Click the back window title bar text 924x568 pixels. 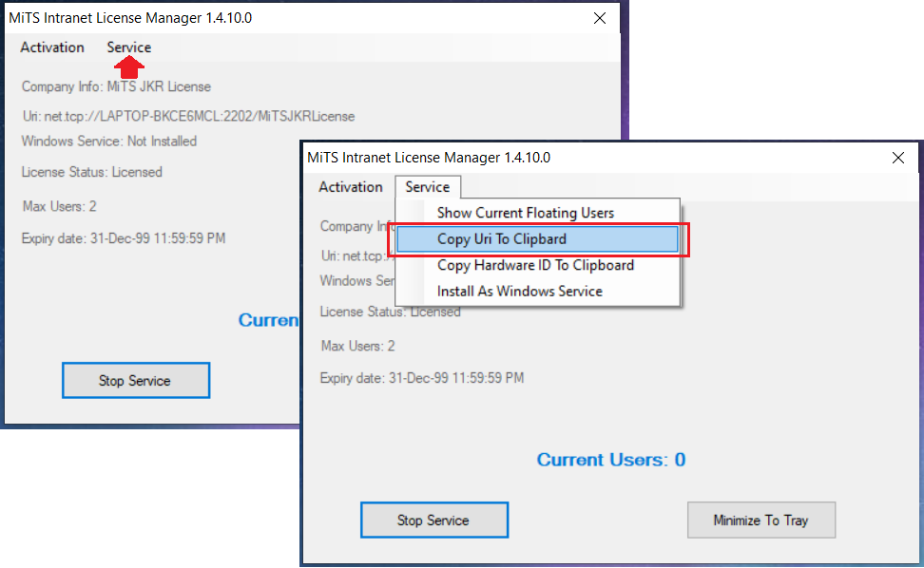(x=130, y=18)
